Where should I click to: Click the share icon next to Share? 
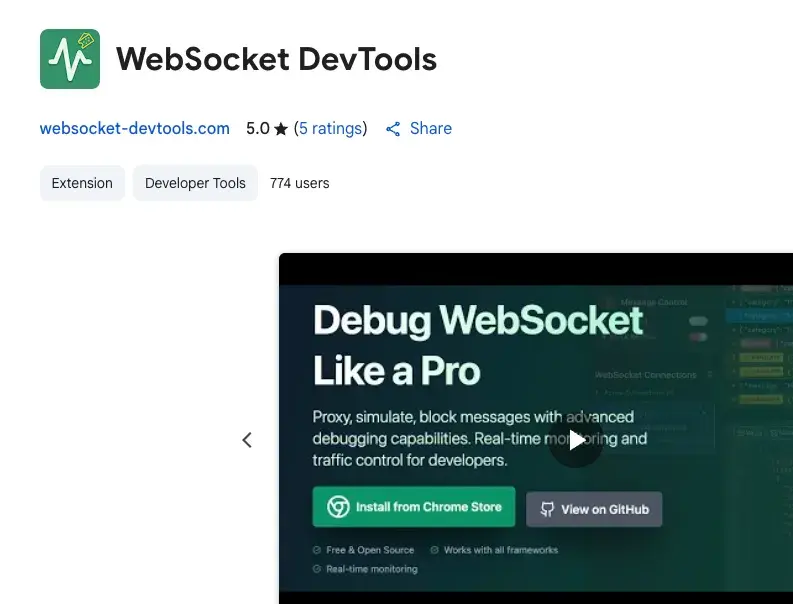[x=393, y=129]
